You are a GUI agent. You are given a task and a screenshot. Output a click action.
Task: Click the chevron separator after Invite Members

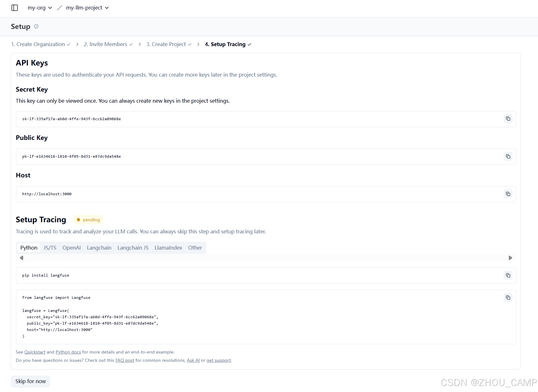point(140,44)
